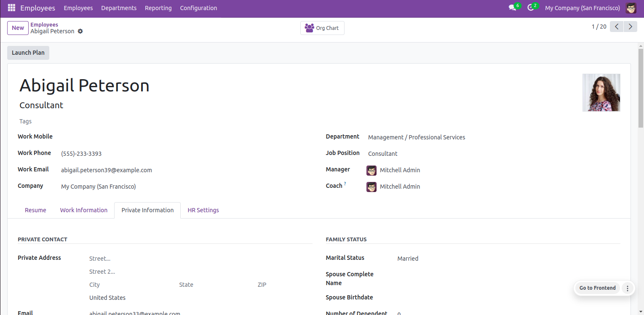Edit the Work Email field
This screenshot has height=315, width=644.
tap(186, 170)
